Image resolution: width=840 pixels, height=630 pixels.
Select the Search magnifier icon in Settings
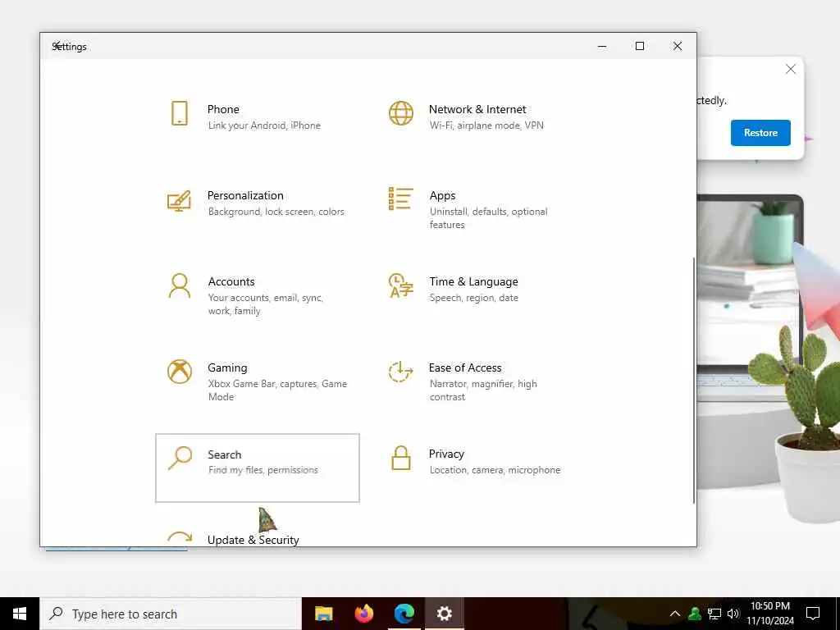[180, 458]
